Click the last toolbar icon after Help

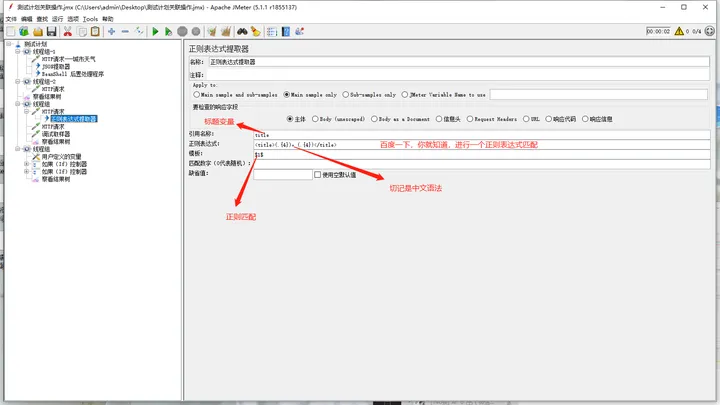(x=299, y=31)
